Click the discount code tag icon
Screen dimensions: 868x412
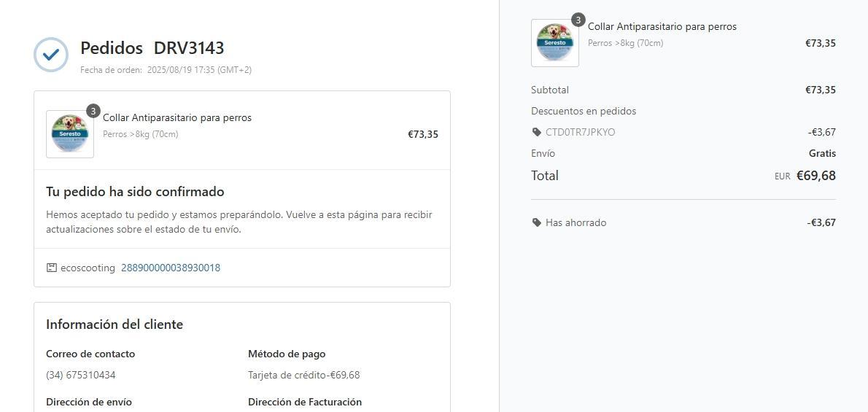pyautogui.click(x=537, y=132)
